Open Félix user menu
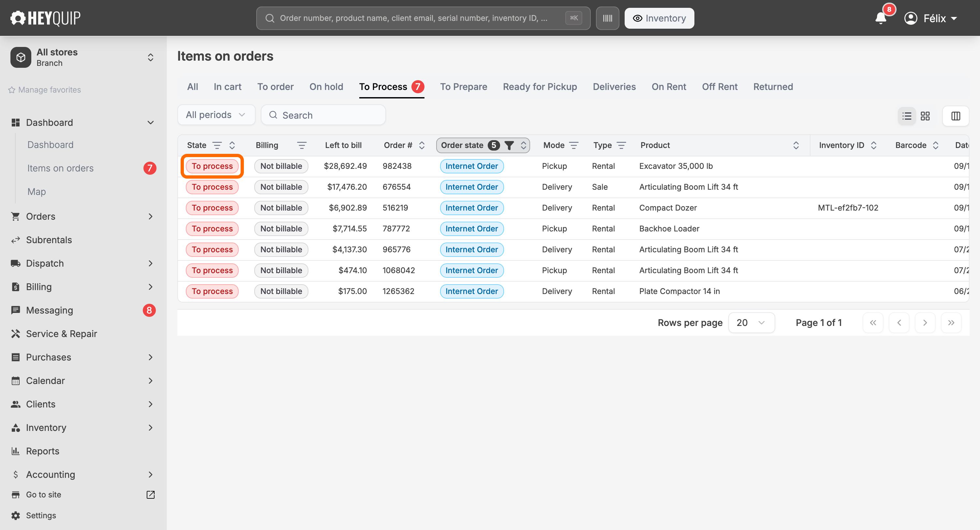The image size is (980, 530). pos(930,18)
